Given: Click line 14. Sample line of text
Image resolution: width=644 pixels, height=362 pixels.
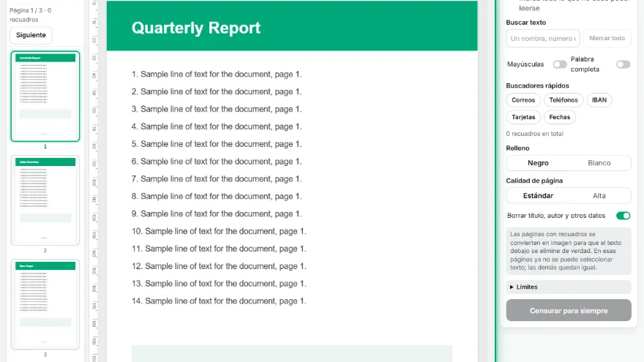Looking at the screenshot, I should (219, 301).
